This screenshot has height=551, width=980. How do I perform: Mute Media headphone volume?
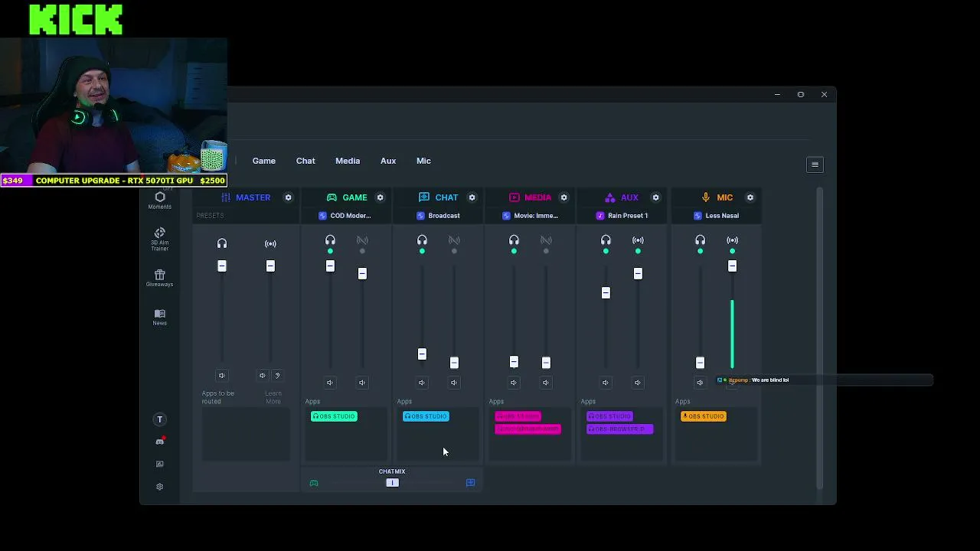(514, 383)
